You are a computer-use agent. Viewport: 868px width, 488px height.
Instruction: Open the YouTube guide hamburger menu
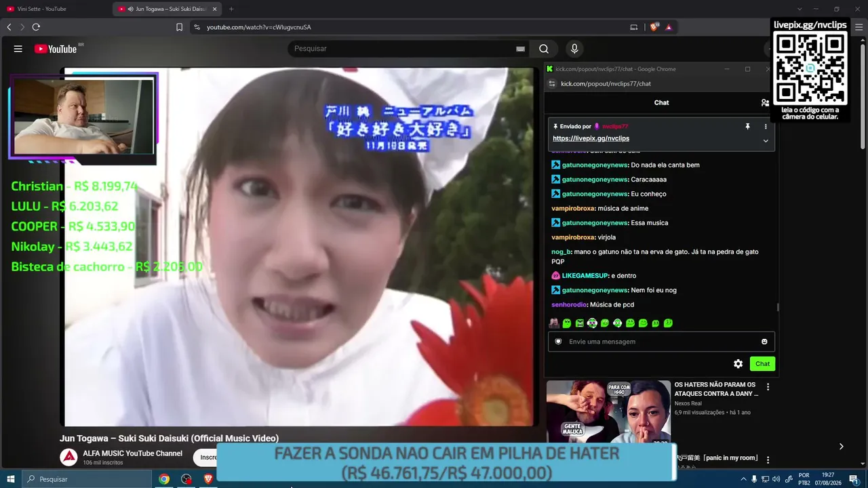(18, 49)
